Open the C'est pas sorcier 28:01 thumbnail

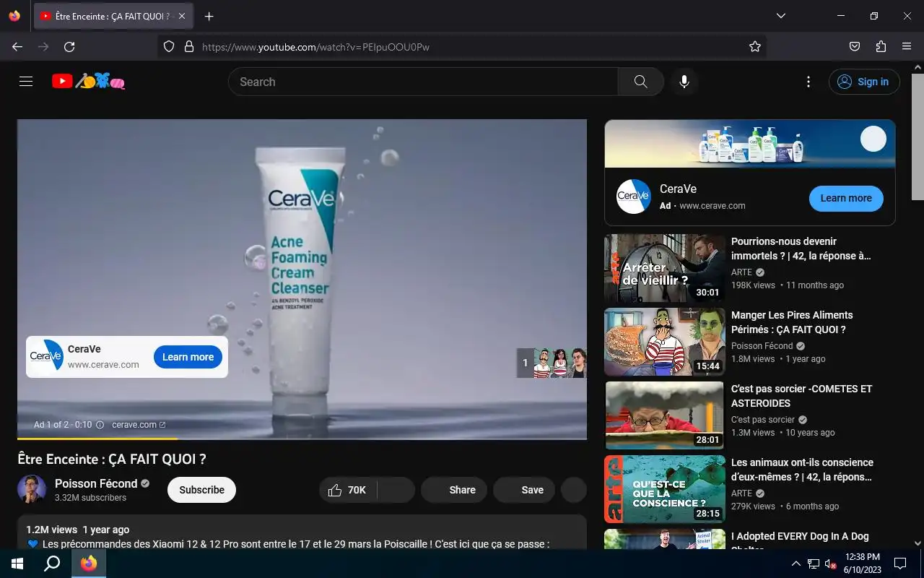[665, 415]
